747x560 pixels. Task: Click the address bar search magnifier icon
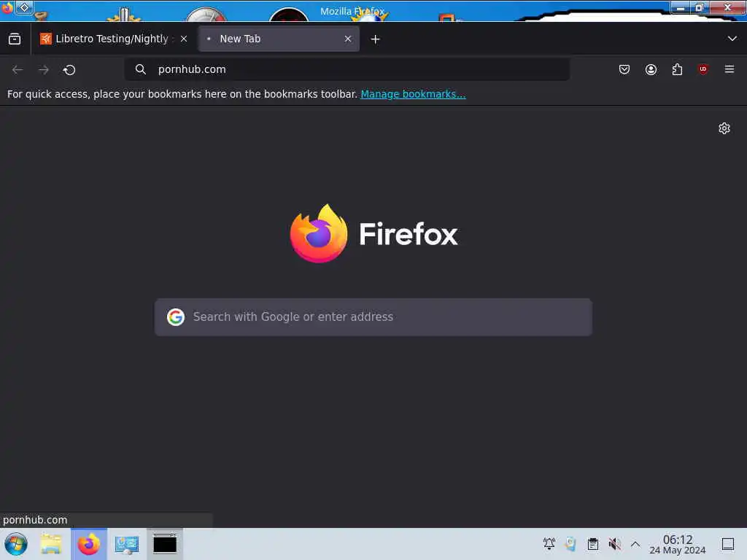[140, 69]
